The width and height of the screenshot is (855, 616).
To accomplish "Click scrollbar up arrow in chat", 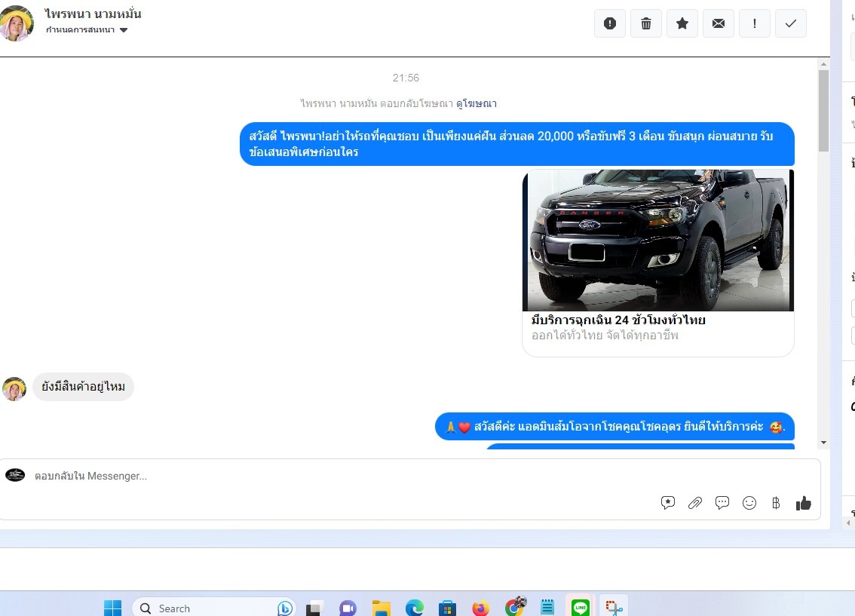I will click(x=823, y=64).
